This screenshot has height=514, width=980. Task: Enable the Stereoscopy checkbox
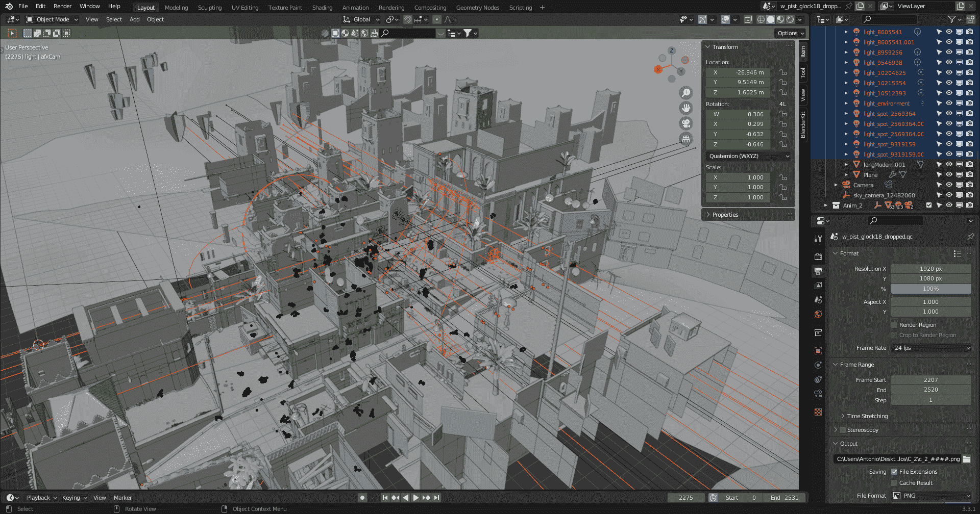tap(843, 430)
